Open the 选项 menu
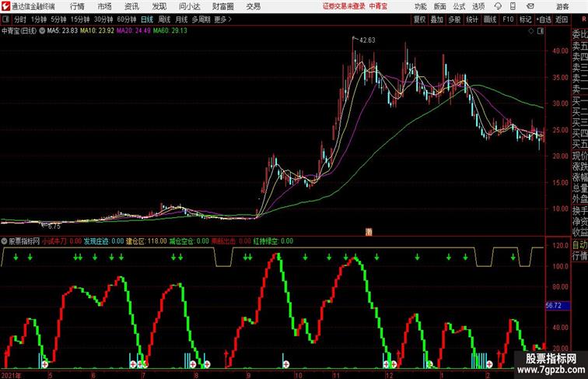Image resolution: width=588 pixels, height=379 pixels. (478, 6)
